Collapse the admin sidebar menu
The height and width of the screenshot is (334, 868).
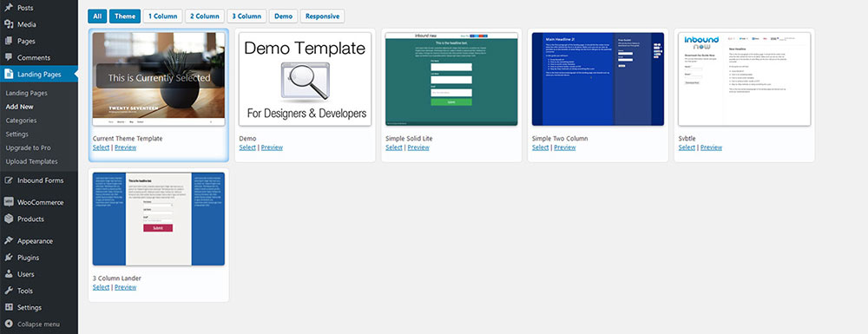click(x=32, y=324)
